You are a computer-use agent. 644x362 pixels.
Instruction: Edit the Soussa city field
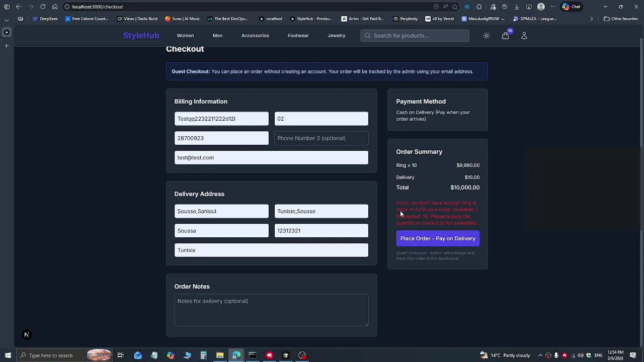tap(221, 231)
